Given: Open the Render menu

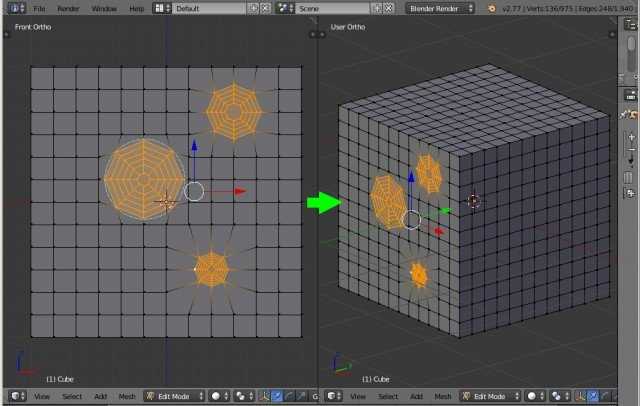Looking at the screenshot, I should pos(68,9).
